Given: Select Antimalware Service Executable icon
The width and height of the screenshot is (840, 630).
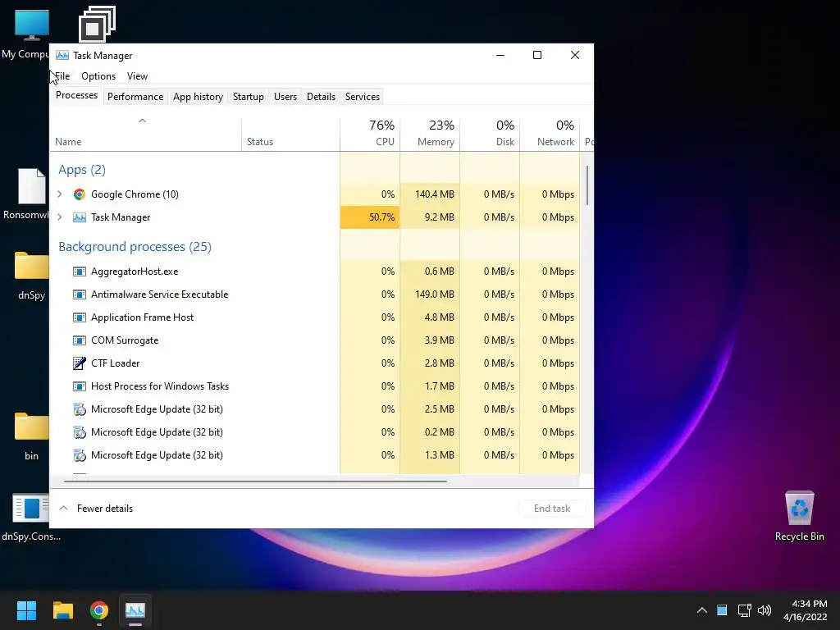Looking at the screenshot, I should [80, 294].
